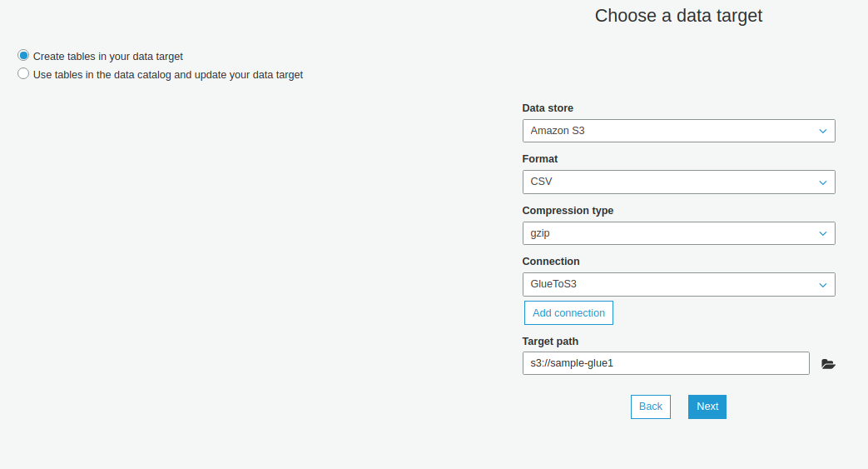The width and height of the screenshot is (868, 469).
Task: Click the chevron arrow on the GlueToS3 field
Action: (822, 285)
